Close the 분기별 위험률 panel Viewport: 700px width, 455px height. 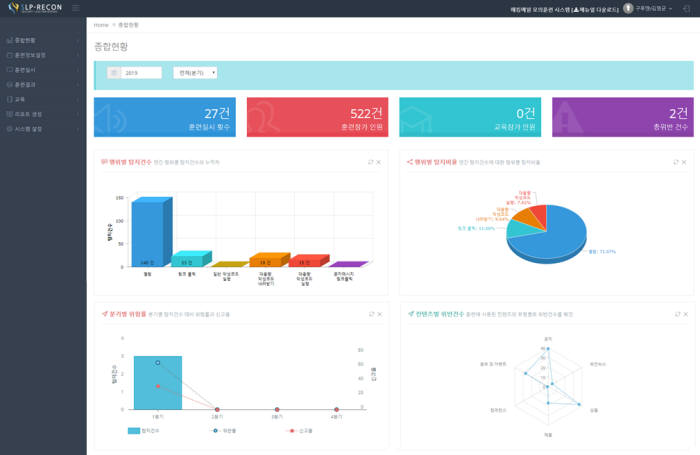click(x=379, y=314)
